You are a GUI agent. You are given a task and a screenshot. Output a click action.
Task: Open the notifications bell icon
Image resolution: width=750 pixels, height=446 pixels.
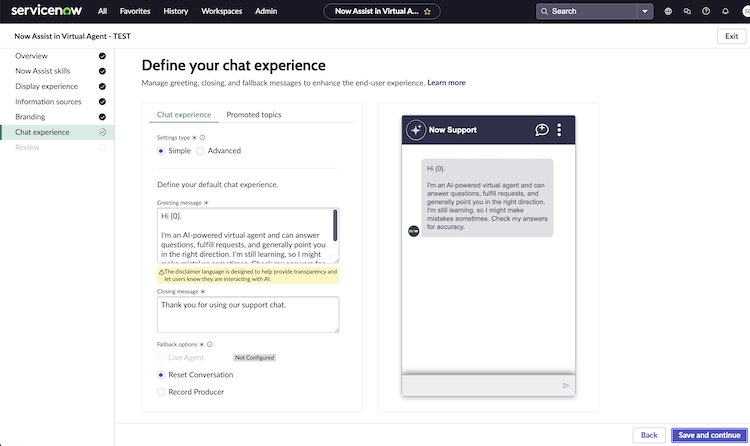point(725,11)
